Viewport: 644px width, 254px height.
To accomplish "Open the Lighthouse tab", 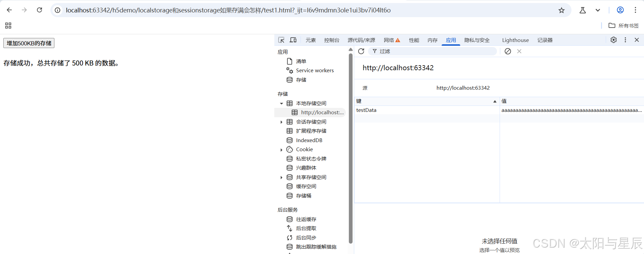I will point(515,40).
